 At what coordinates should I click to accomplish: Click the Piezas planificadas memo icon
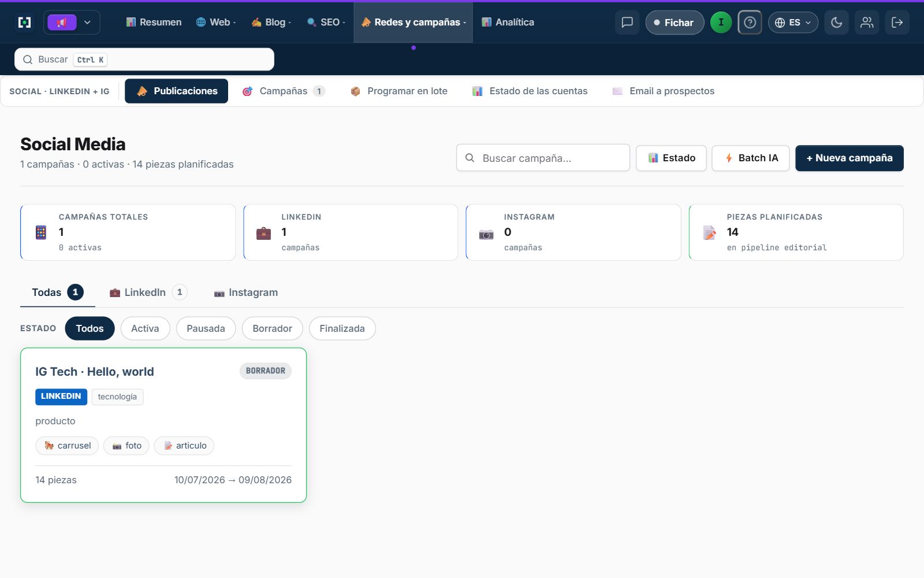click(709, 233)
